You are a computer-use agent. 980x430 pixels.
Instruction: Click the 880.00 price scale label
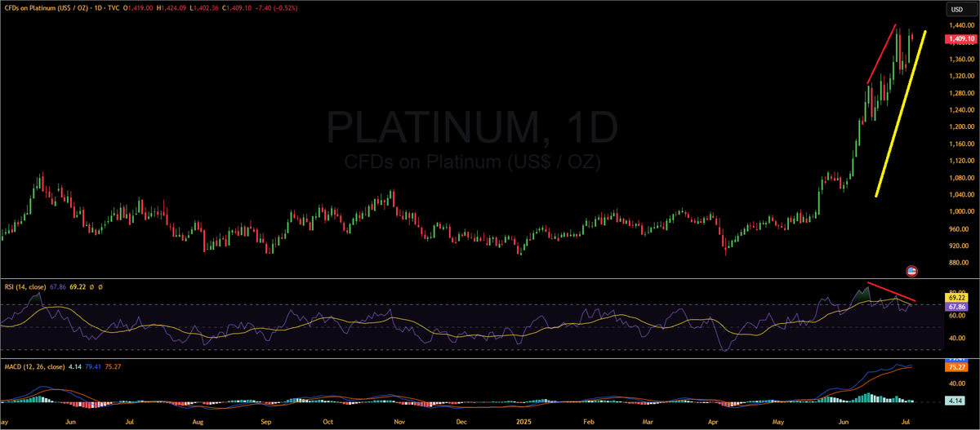(x=959, y=262)
